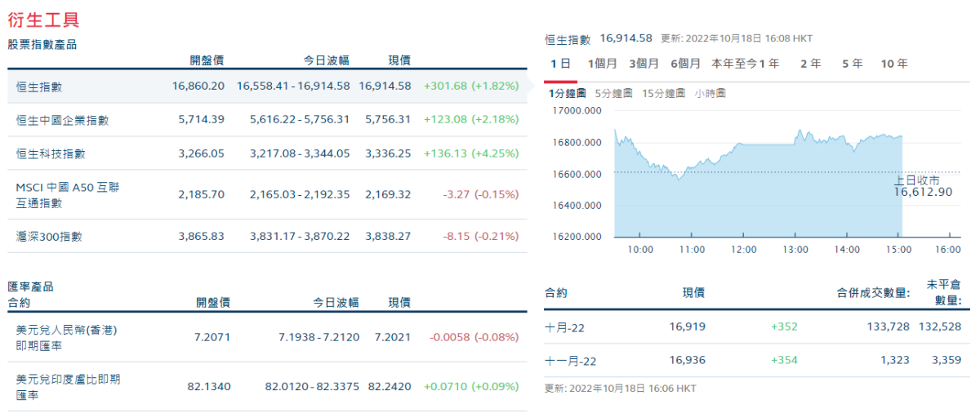This screenshot has height=413, width=980.
Task: Select the 恒生指數 index row
Action: [x=40, y=86]
